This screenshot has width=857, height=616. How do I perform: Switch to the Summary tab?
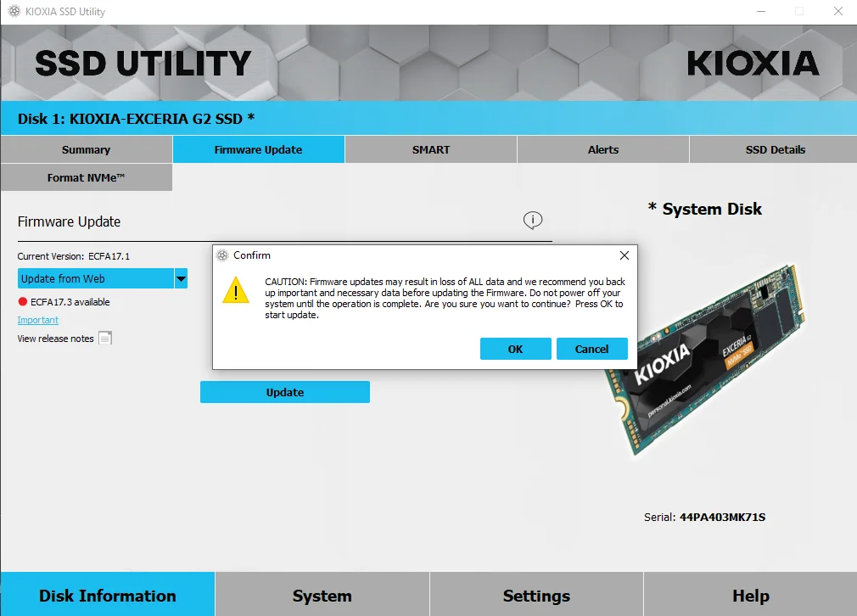click(x=87, y=150)
